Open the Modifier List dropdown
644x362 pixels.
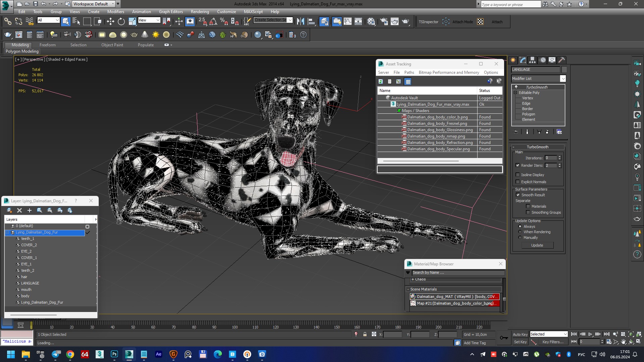(563, 79)
